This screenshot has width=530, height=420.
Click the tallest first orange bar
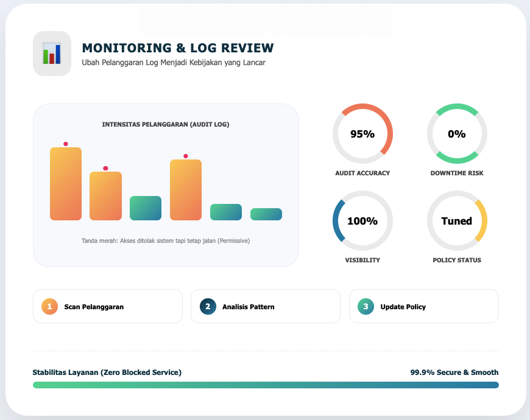pos(66,184)
